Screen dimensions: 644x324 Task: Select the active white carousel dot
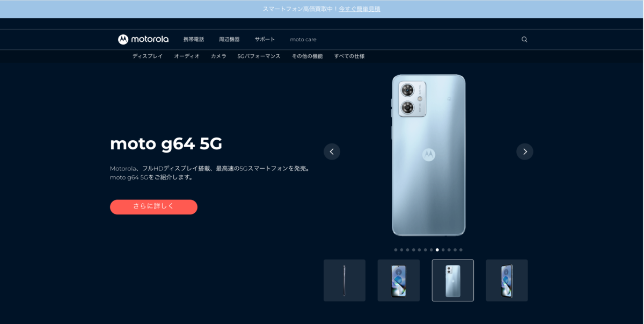pyautogui.click(x=437, y=250)
